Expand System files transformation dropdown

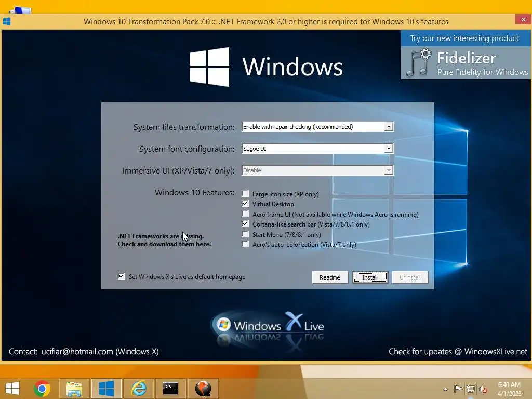389,127
